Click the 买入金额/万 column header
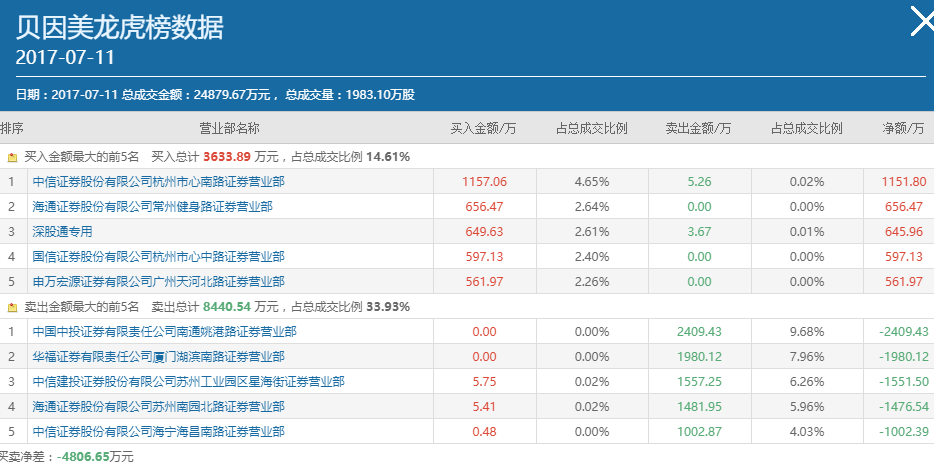The image size is (934, 466). click(483, 129)
